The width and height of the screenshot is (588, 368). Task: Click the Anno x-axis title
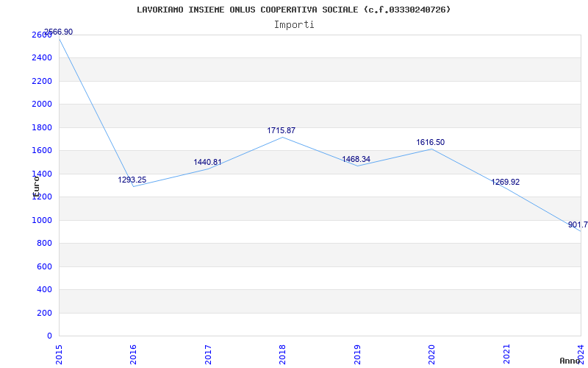click(x=570, y=361)
